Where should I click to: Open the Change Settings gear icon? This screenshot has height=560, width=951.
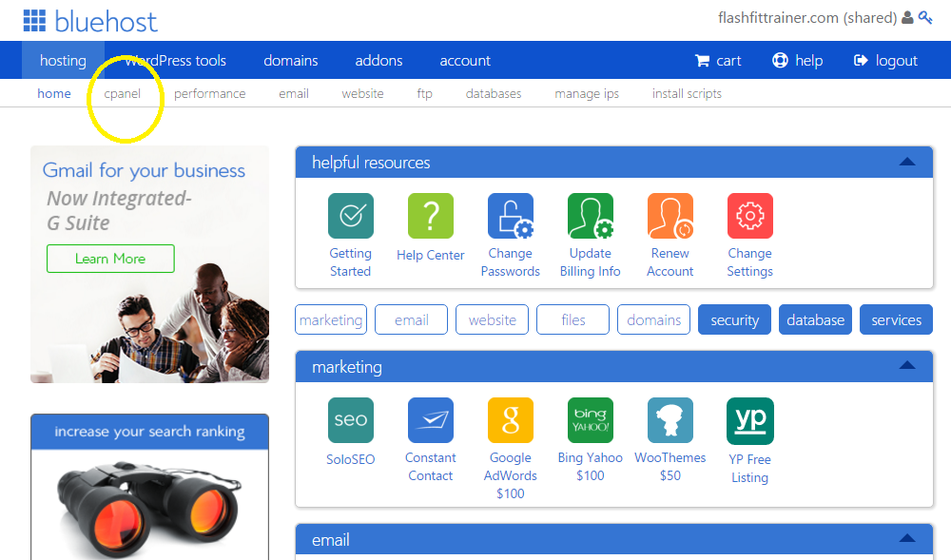pyautogui.click(x=750, y=216)
